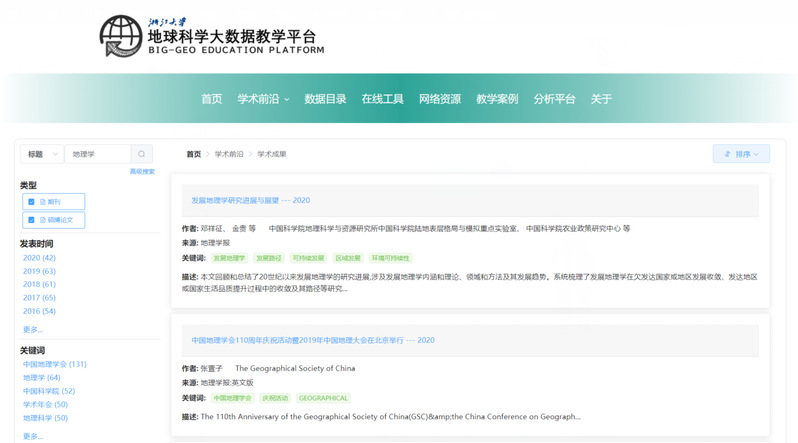Click 高级搜索 advanced search link
This screenshot has height=443, width=798.
pyautogui.click(x=142, y=172)
